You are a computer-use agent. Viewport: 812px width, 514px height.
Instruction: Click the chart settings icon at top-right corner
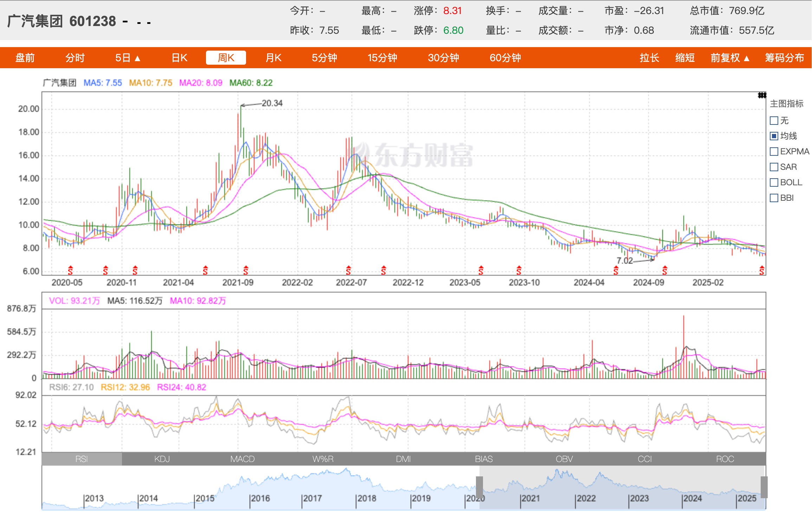coord(762,95)
